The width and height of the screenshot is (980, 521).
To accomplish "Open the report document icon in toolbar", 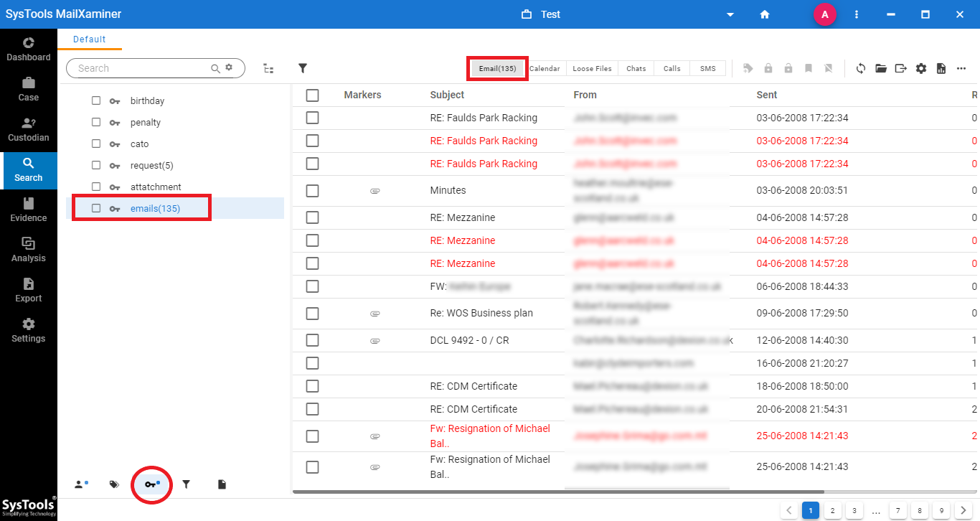I will click(941, 68).
